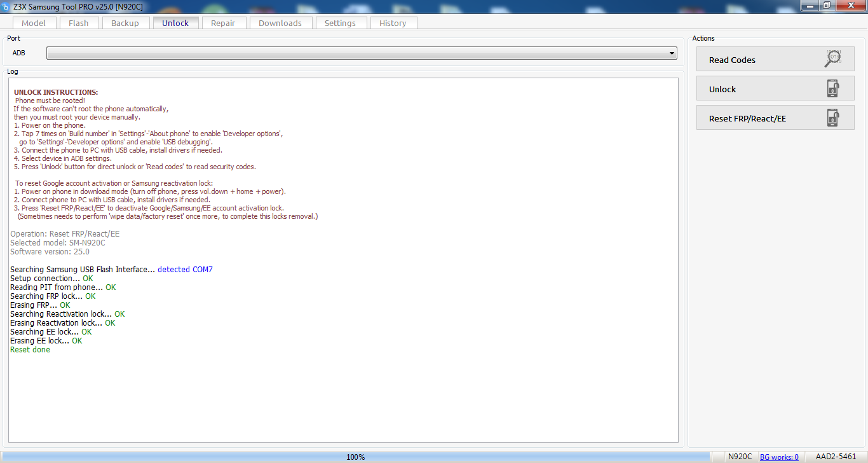Click 'Erasing EE lock... OK' log line
This screenshot has width=868, height=463.
click(x=46, y=341)
